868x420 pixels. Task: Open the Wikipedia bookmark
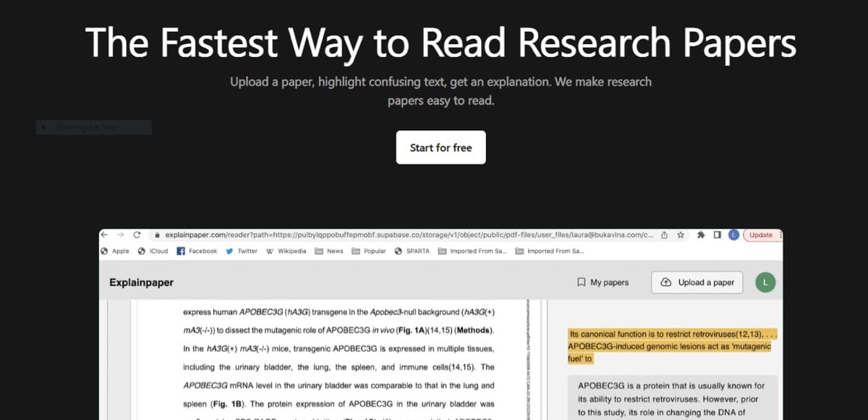tap(286, 251)
